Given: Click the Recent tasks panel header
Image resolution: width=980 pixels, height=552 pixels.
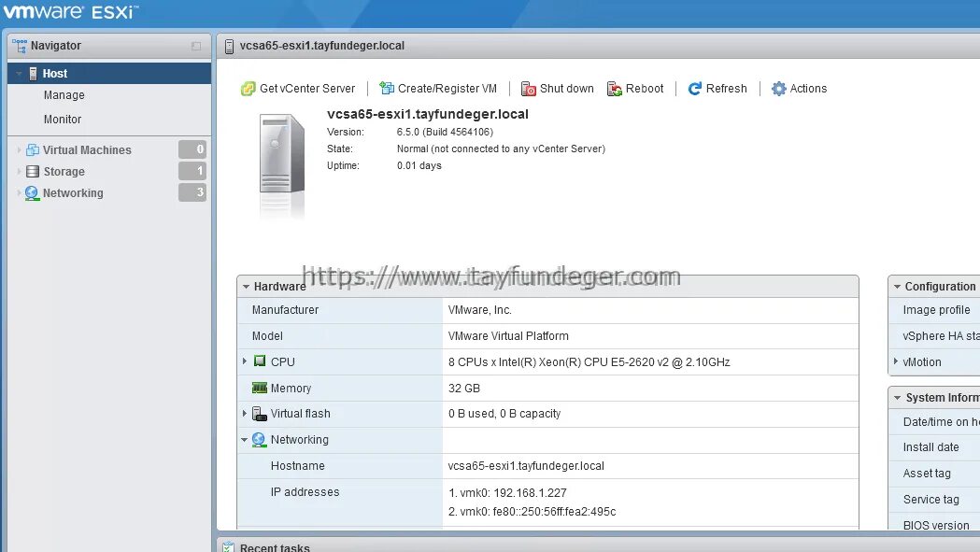Looking at the screenshot, I should (598, 545).
